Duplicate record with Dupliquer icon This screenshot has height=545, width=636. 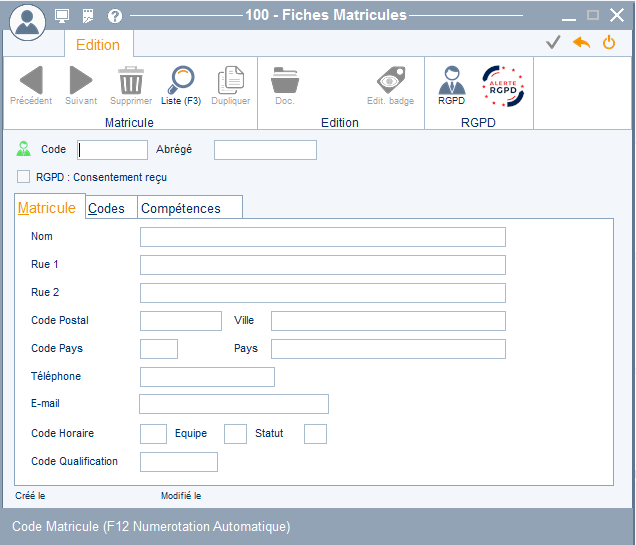point(231,80)
